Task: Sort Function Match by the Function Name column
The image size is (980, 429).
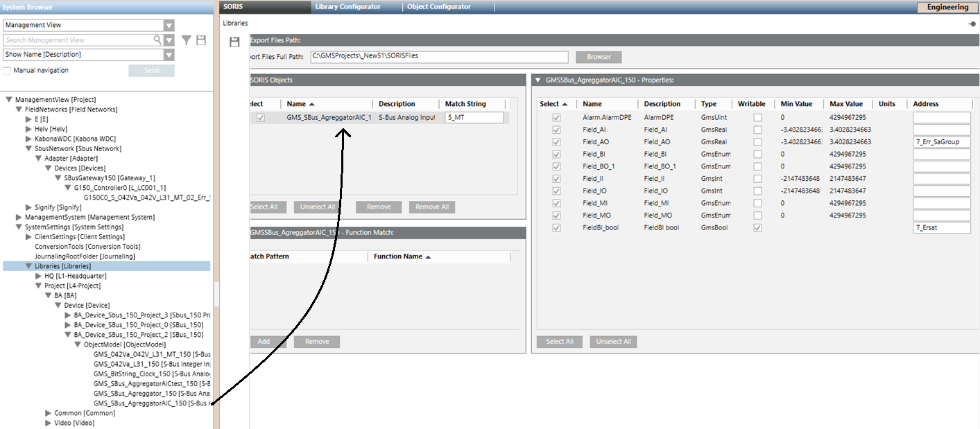Action: 428,257
